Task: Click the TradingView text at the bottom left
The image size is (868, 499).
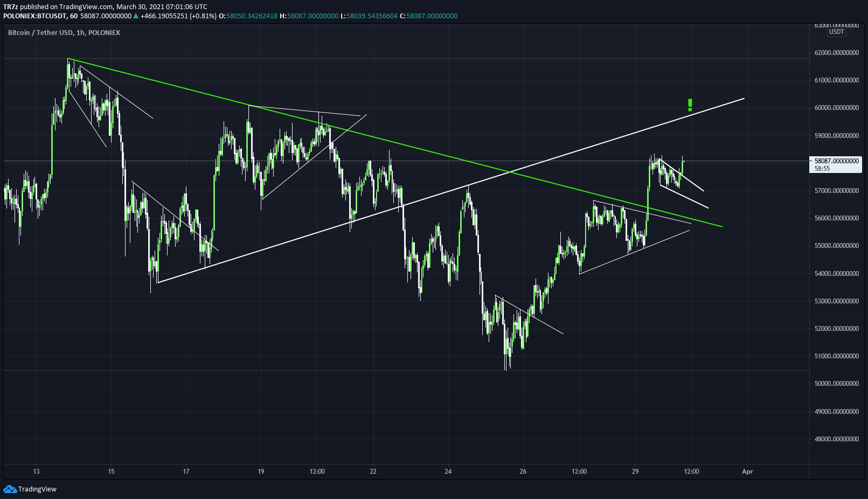Action: click(x=37, y=489)
